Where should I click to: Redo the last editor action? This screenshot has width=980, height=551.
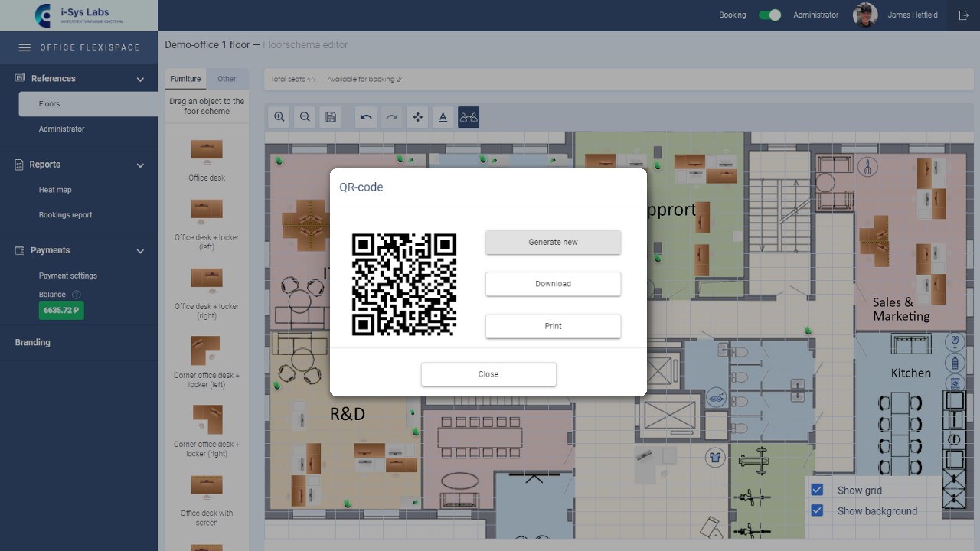click(x=392, y=117)
